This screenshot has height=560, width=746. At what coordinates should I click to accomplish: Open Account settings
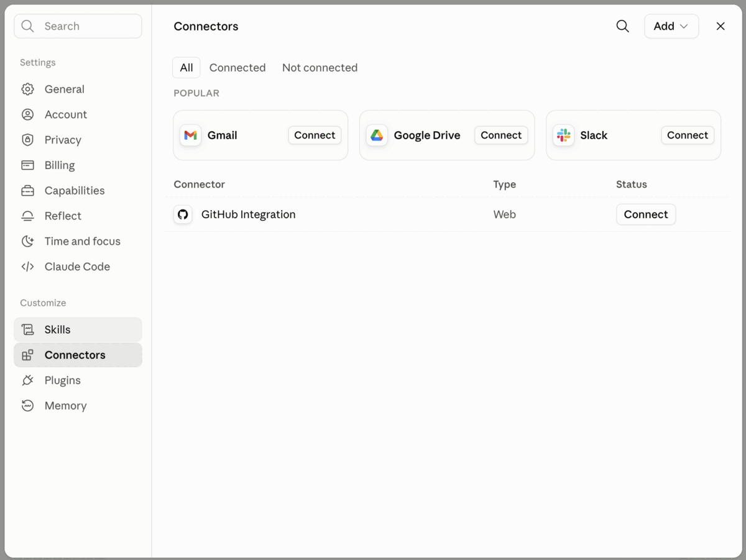pyautogui.click(x=78, y=114)
